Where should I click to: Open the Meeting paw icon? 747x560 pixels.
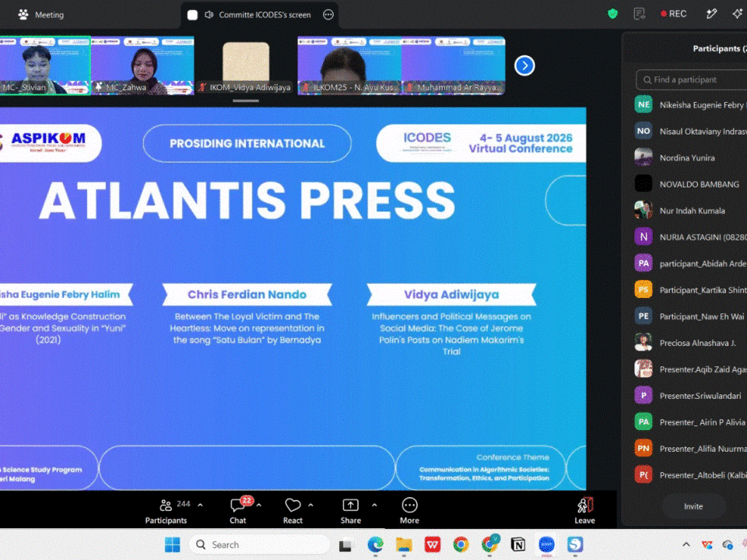23,14
